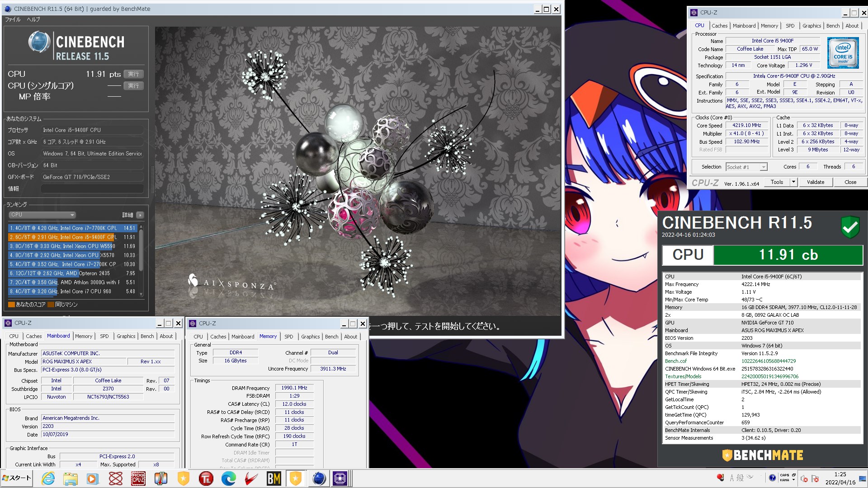Viewport: 868px width, 488px height.
Task: Switch to Caches tab in top-right CPU-Z
Action: (719, 26)
